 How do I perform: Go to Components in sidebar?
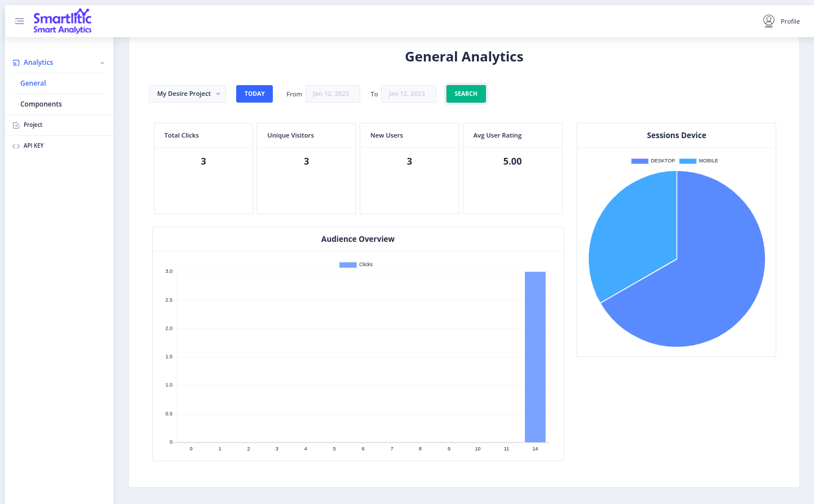41,104
